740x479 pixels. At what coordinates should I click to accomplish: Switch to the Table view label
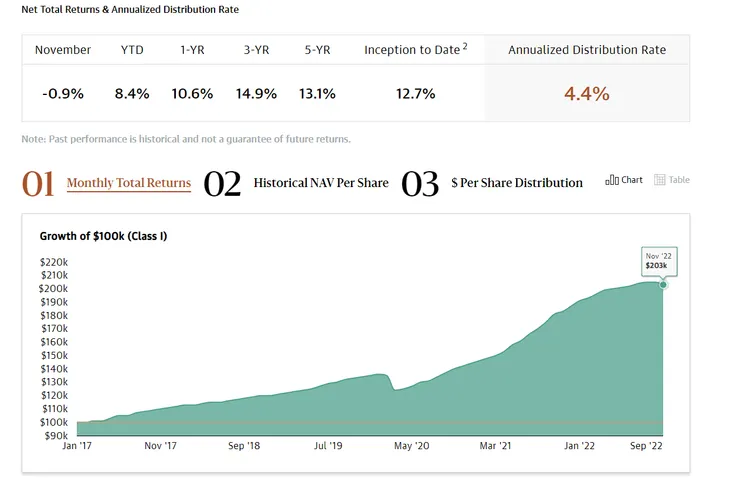point(679,180)
